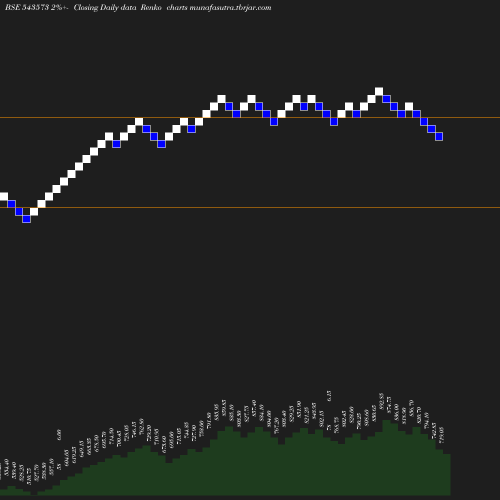The image size is (500, 500).
Task: Click the 'munafasutra.tbrjar.com' text in title
Action: (230, 8)
